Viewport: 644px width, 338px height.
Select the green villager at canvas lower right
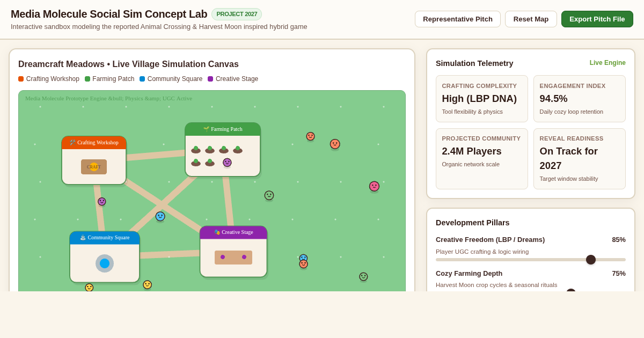point(363,277)
